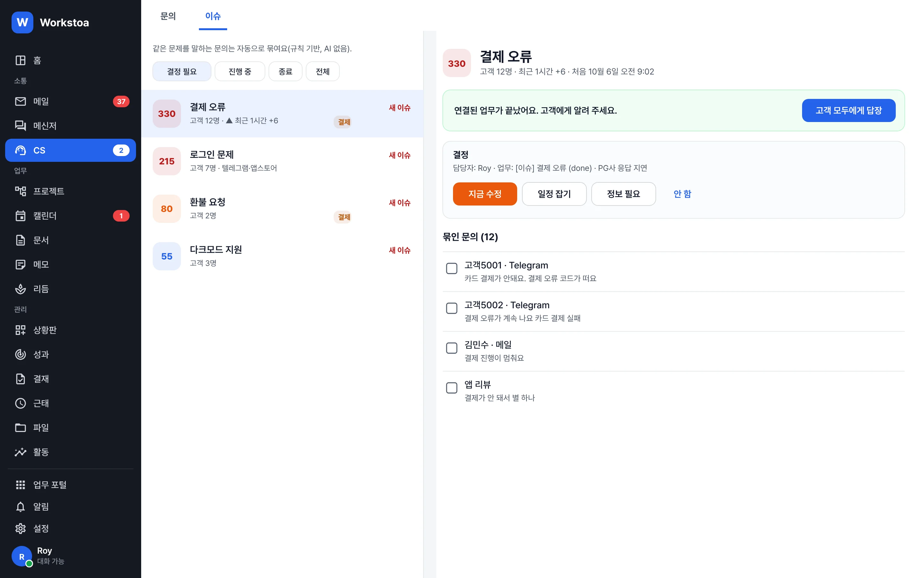The height and width of the screenshot is (578, 924).
Task: Click 카드 결제가 안돼요 message text
Action: [x=530, y=278]
